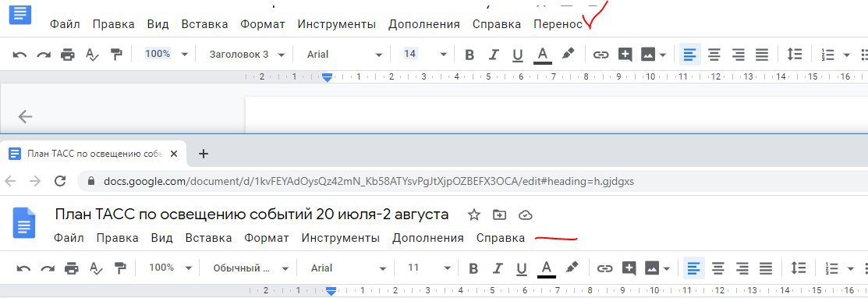The height and width of the screenshot is (298, 868).
Task: Pick paint format tool in Перенос menu window
Action: pyautogui.click(x=115, y=55)
